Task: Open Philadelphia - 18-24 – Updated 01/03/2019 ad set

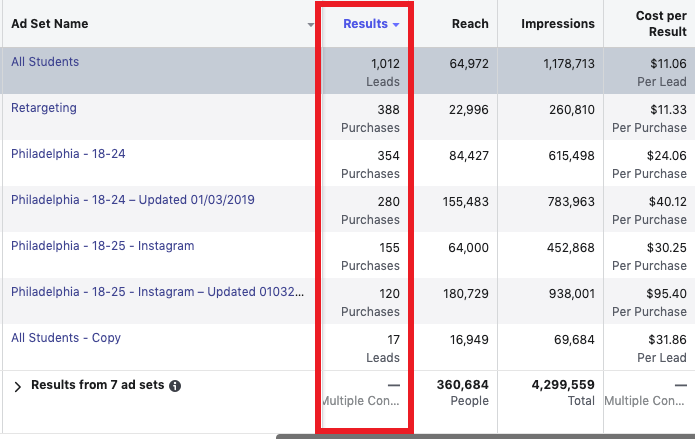Action: pyautogui.click(x=132, y=200)
